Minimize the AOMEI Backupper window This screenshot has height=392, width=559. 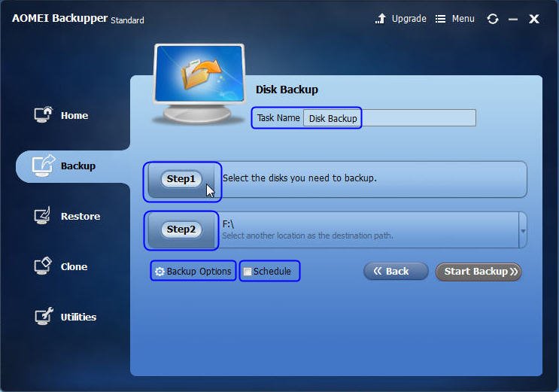point(513,20)
